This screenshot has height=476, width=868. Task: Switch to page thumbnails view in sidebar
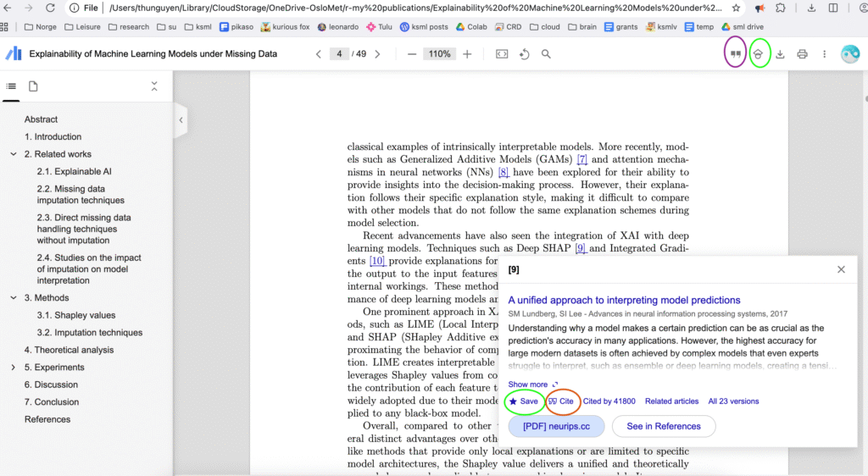coord(33,86)
